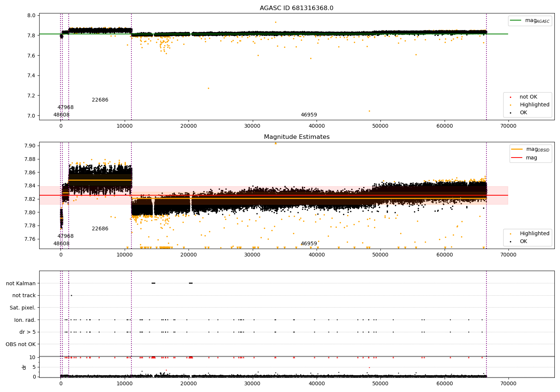
Task: Select the 46959 obsid label in top plot
Action: point(309,115)
